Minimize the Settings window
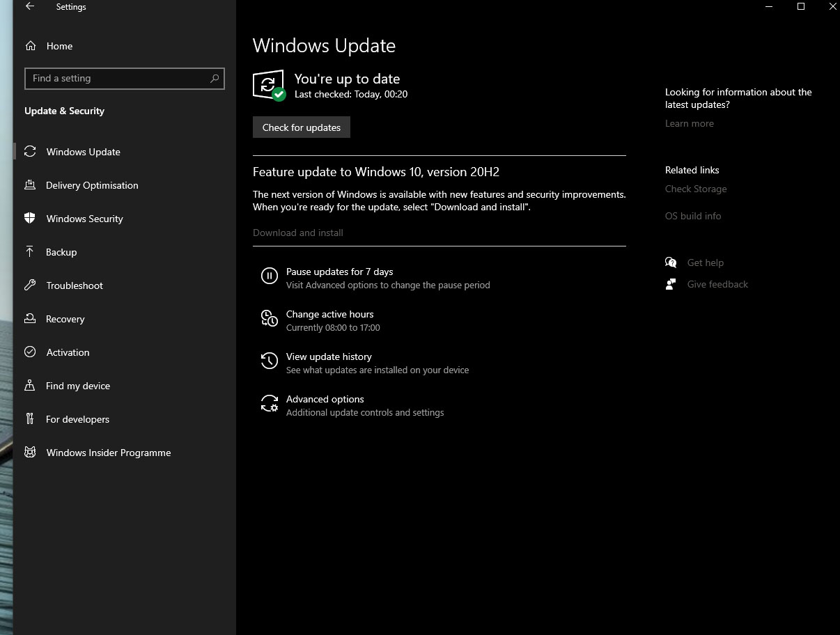840x635 pixels. pyautogui.click(x=769, y=7)
